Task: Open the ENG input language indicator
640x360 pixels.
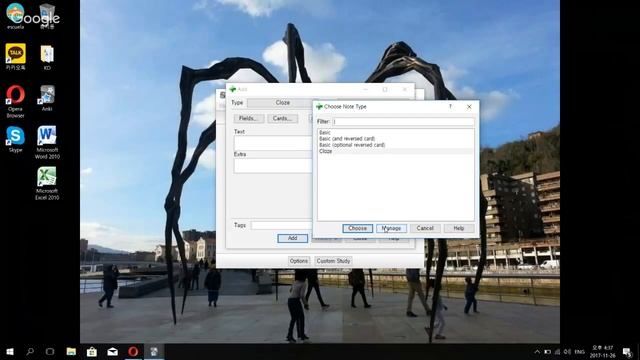Action: 580,351
